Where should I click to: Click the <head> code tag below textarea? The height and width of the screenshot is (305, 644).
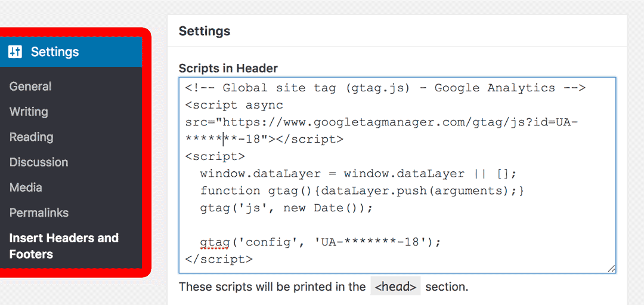[395, 286]
